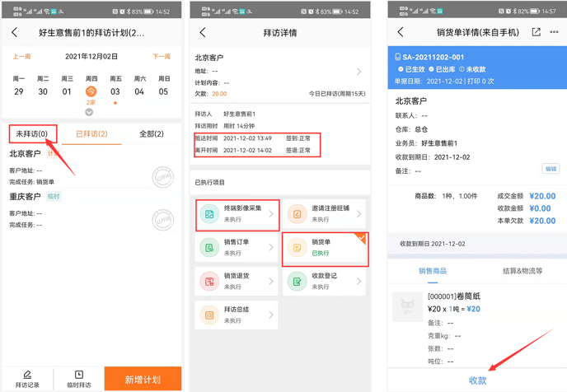The height and width of the screenshot is (392, 567).
Task: Open 拜访记录 icon in bottom bar
Action: pos(27,375)
